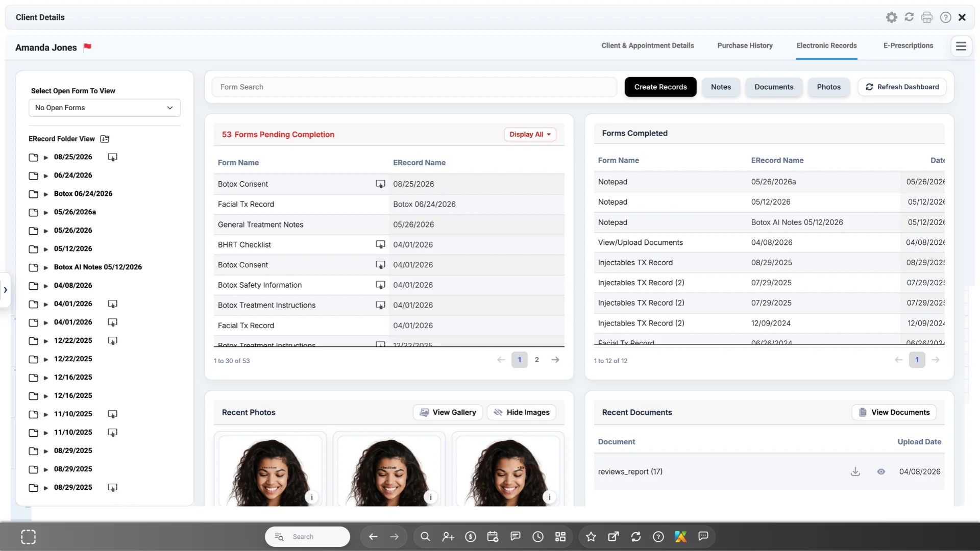
Task: Open the Display All dropdown
Action: 530,134
